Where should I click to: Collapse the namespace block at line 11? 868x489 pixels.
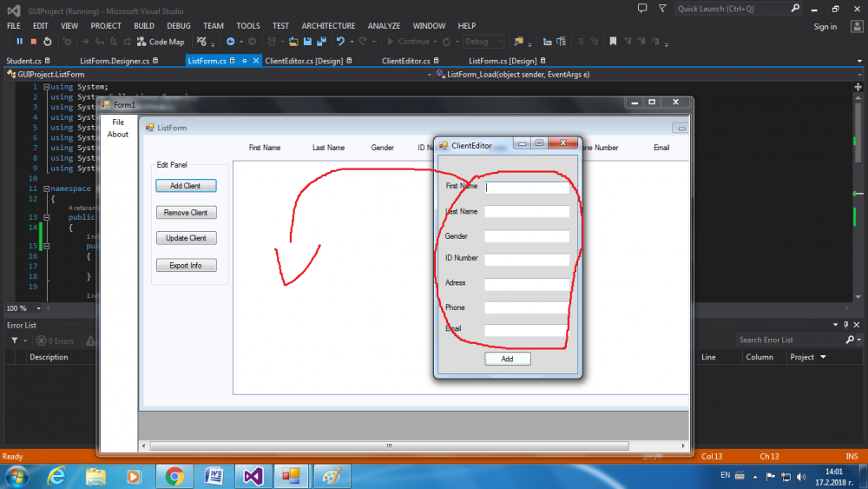(47, 188)
